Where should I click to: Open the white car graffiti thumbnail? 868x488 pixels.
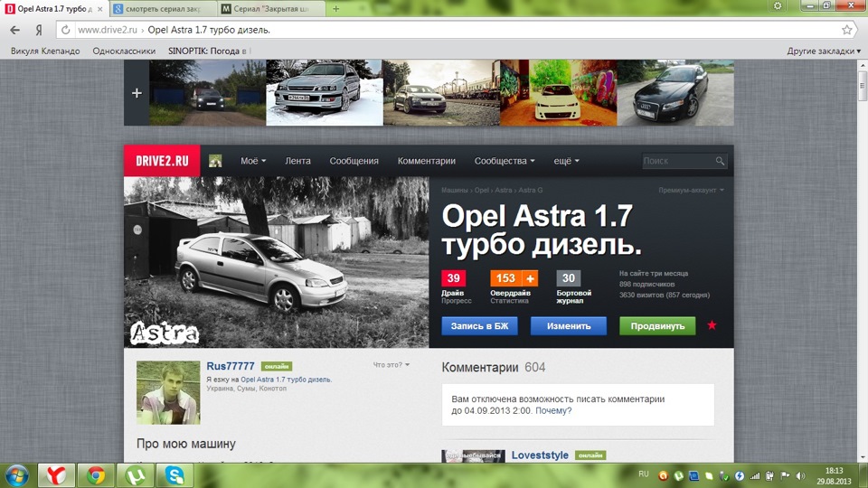[559, 93]
